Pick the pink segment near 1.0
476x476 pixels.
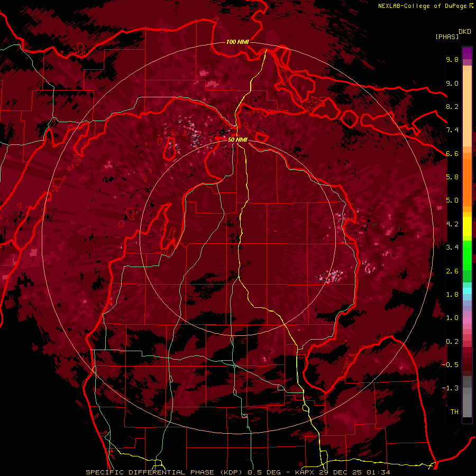(467, 320)
